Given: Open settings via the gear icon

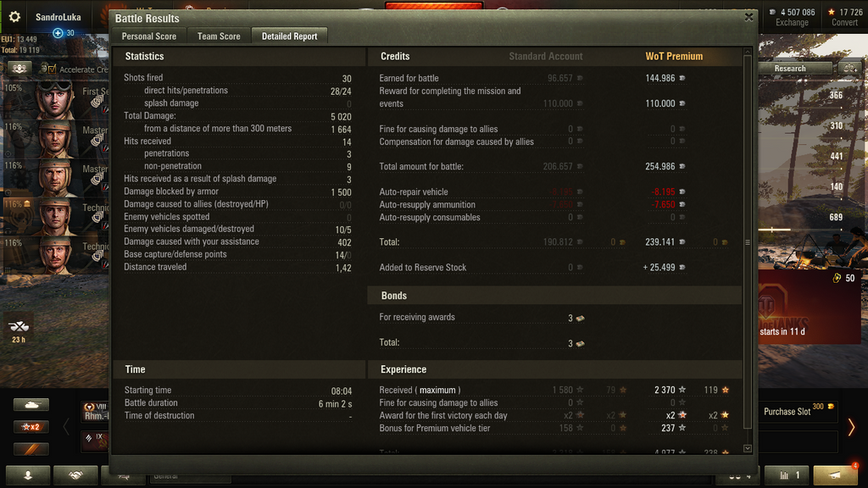Looking at the screenshot, I should (14, 17).
